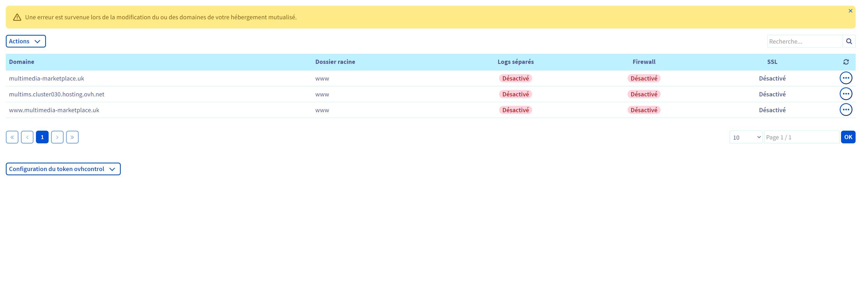
Task: Open actions menu for multims.cluster030.hosting.ovh.net row
Action: tap(846, 94)
